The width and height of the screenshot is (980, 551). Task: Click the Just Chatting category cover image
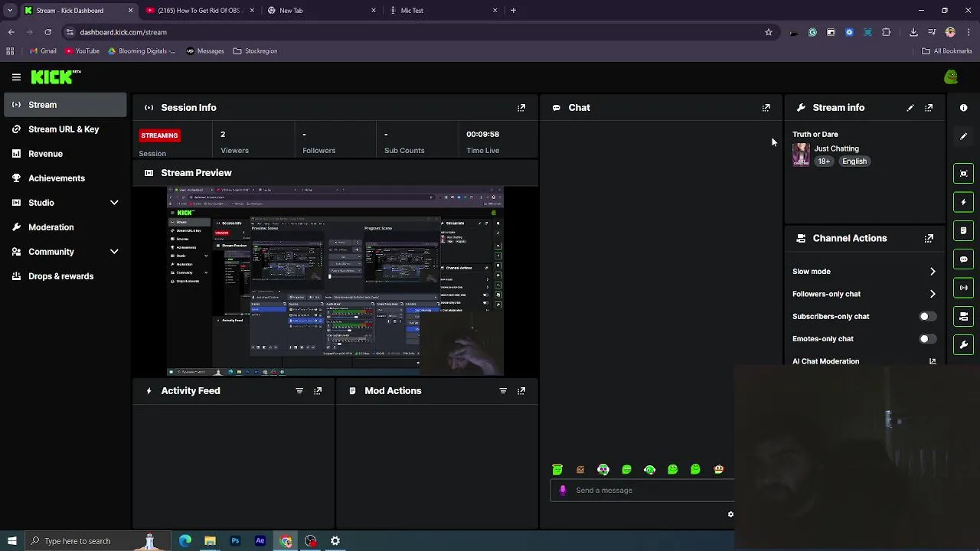click(x=801, y=155)
